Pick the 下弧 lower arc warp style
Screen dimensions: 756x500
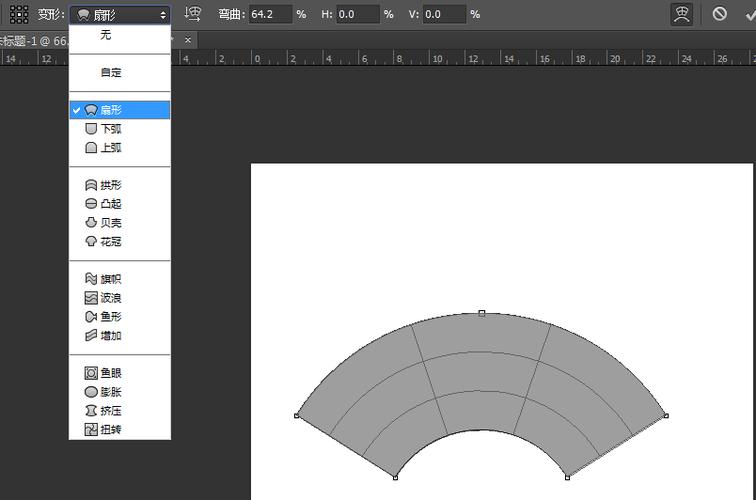(110, 129)
